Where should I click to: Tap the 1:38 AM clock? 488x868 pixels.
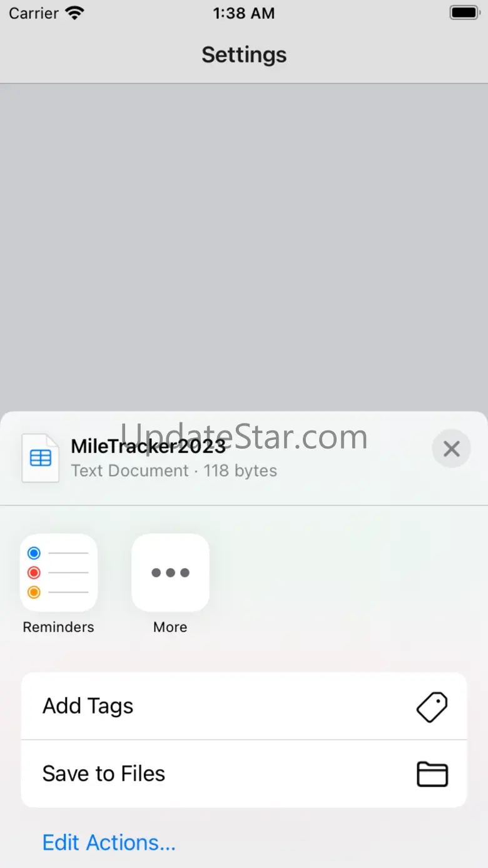(244, 13)
